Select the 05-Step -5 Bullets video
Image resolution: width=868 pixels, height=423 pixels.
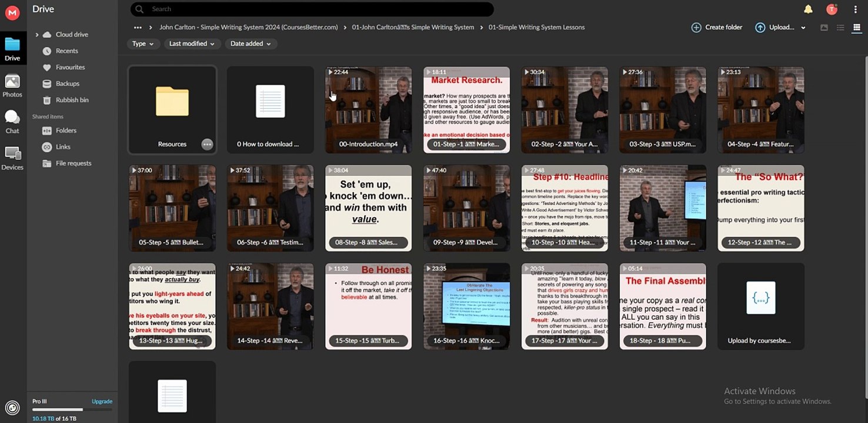click(172, 208)
